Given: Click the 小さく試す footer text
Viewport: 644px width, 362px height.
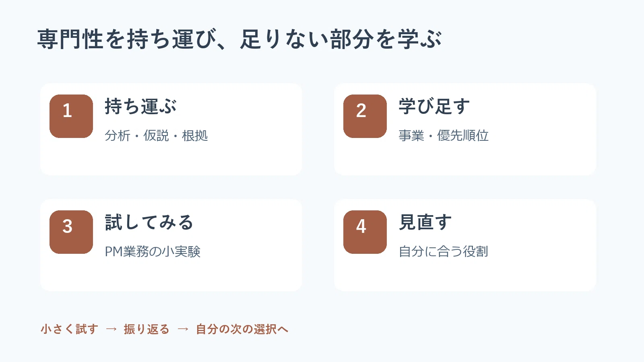Looking at the screenshot, I should (x=69, y=329).
